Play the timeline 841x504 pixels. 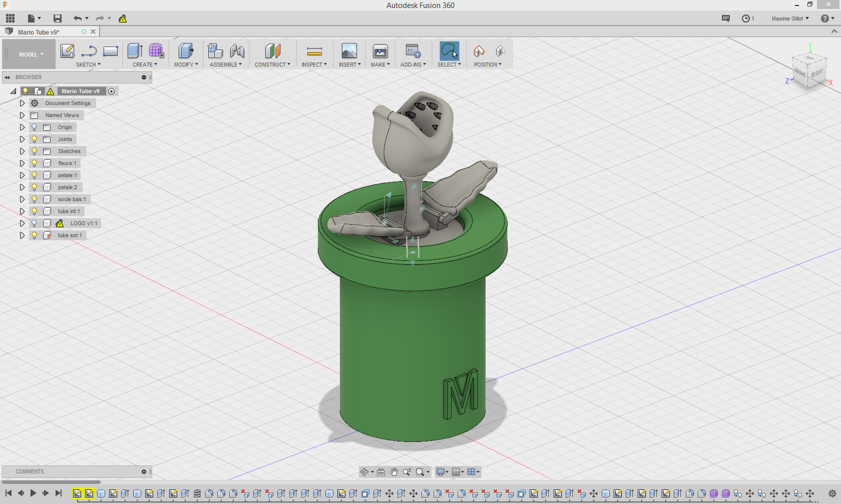[x=33, y=493]
